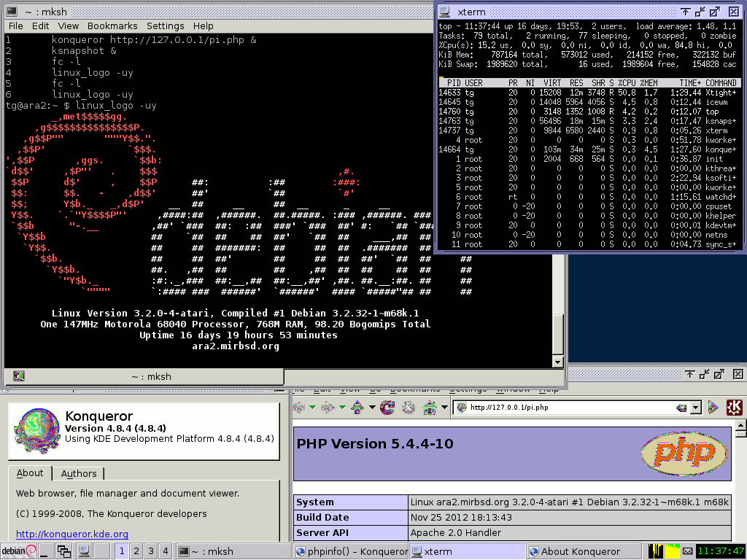Click the clear location bar icon
Screen dimensions: 747x560
click(681, 408)
